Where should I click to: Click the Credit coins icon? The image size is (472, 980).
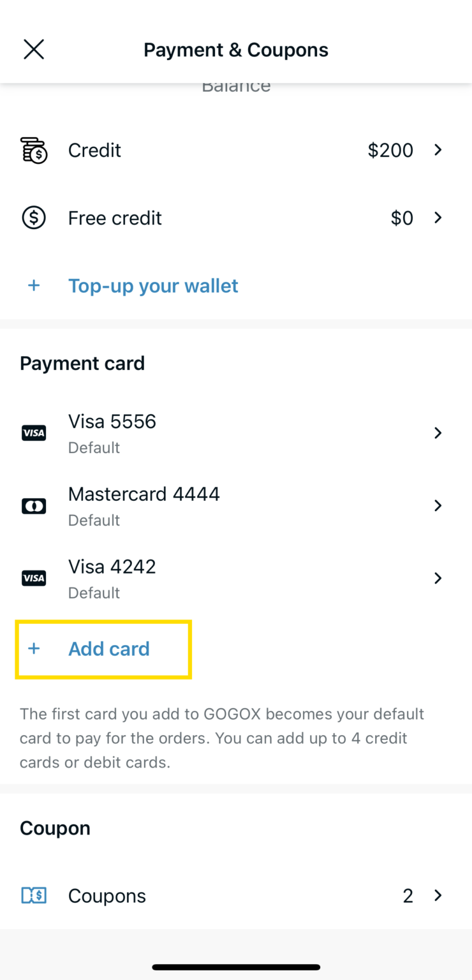(x=34, y=150)
